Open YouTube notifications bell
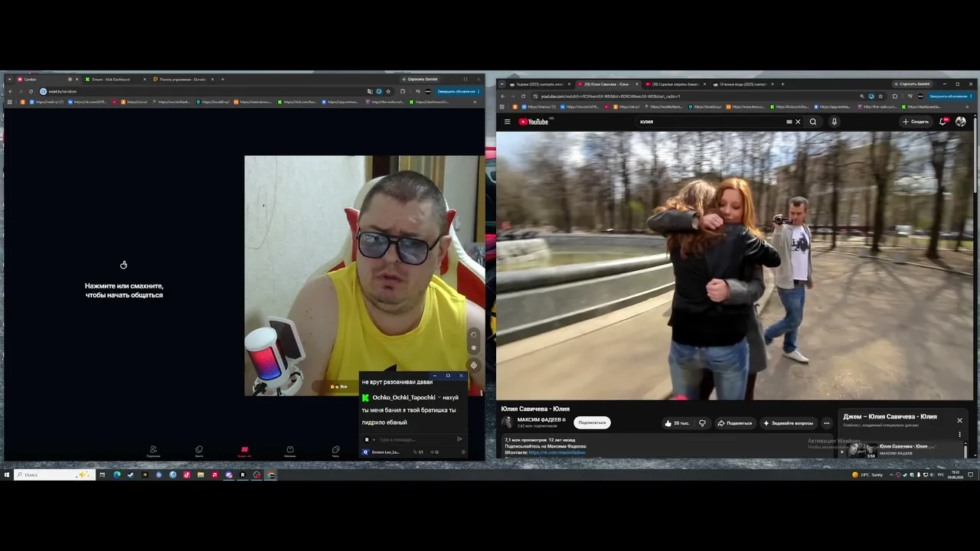The image size is (980, 551). pyautogui.click(x=943, y=122)
